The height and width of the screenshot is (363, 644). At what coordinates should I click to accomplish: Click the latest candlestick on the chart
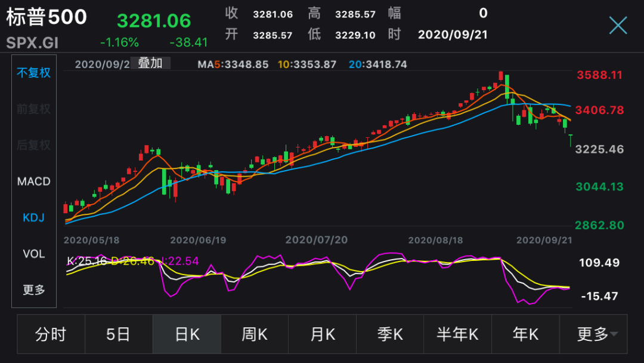tap(571, 140)
